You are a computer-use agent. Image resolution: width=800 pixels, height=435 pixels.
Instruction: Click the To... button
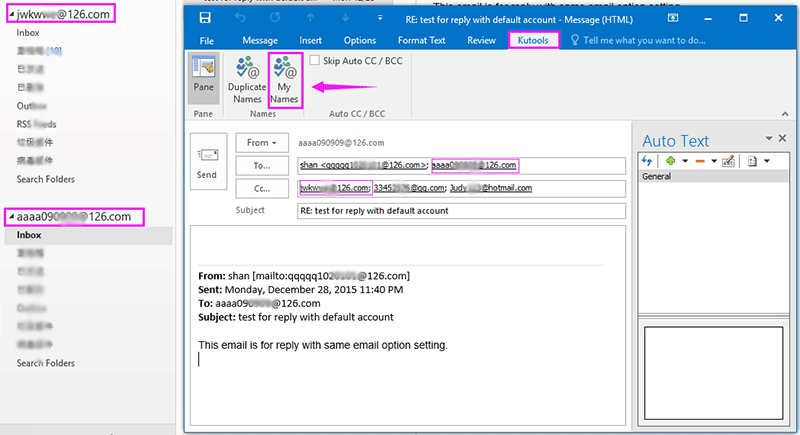point(262,166)
